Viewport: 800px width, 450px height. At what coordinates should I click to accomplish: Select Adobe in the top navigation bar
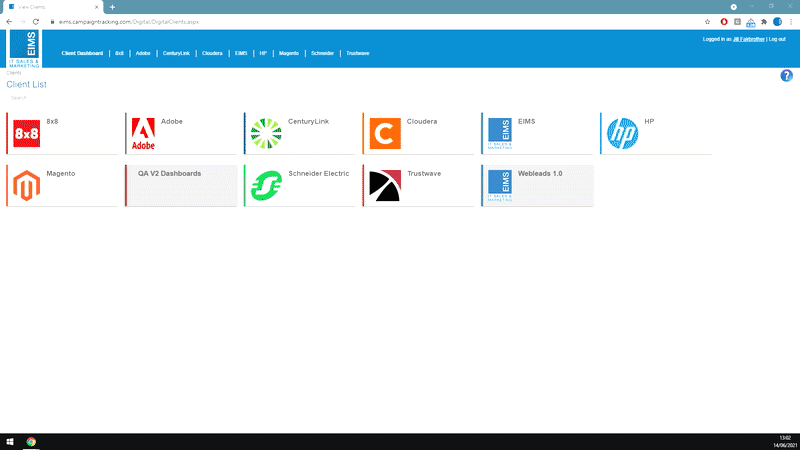coord(143,53)
